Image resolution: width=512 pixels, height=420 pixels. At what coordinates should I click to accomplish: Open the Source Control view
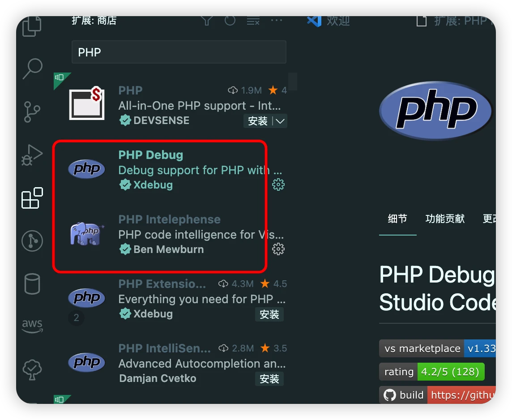pos(32,111)
